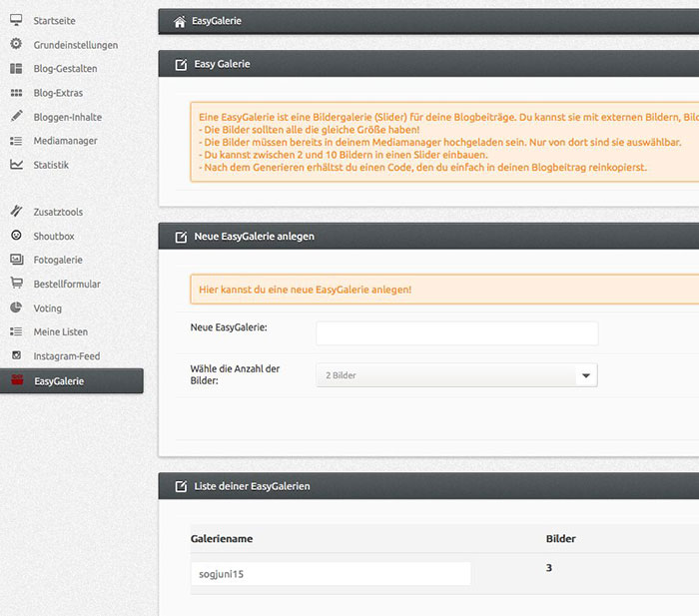Viewport: 699px width, 616px height.
Task: Go to Shoutbox settings
Action: tap(54, 236)
